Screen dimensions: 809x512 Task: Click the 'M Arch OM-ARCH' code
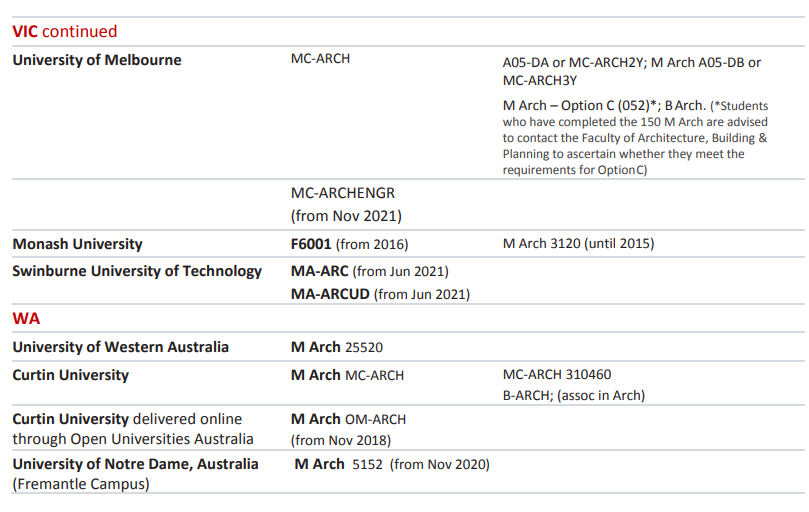(x=348, y=419)
